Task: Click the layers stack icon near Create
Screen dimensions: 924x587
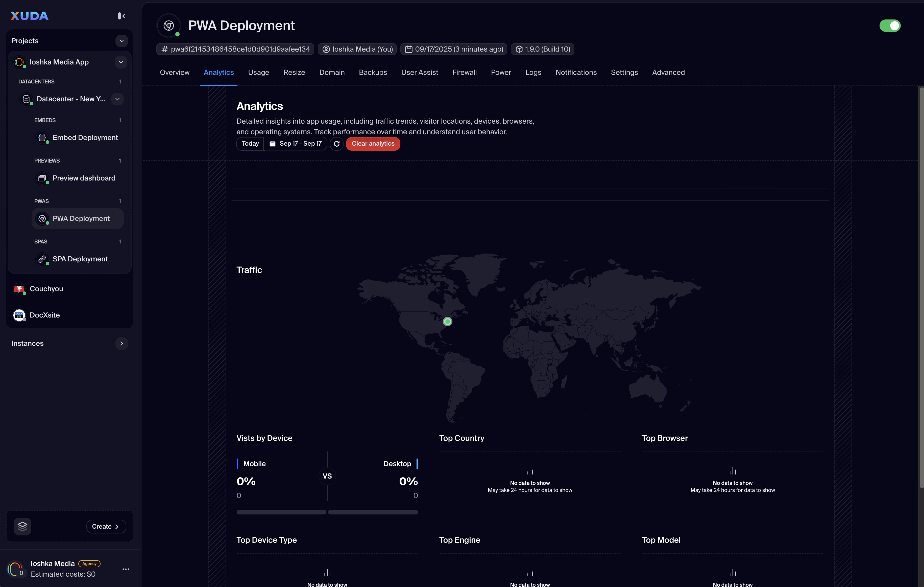Action: (x=22, y=526)
